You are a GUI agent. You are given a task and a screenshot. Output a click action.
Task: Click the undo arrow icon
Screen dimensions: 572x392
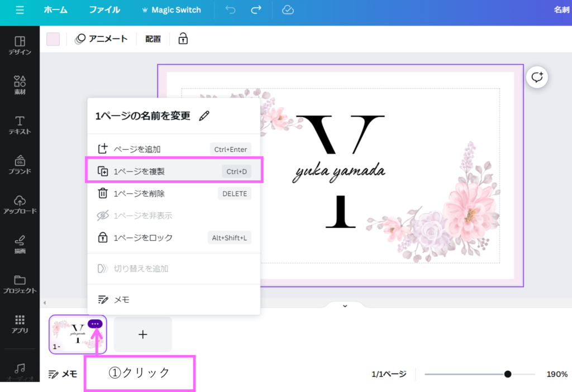pyautogui.click(x=231, y=10)
